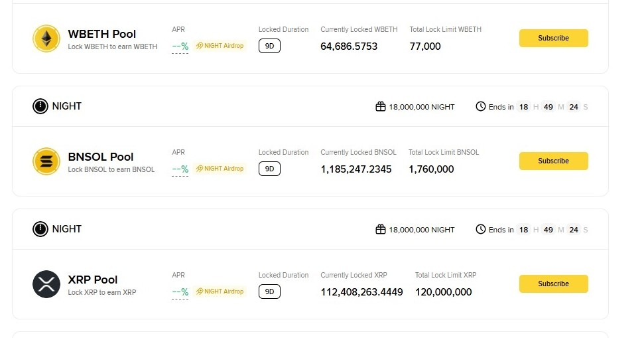Click the APR percentage in WBETH Pool
This screenshot has height=338, width=644.
pos(180,46)
